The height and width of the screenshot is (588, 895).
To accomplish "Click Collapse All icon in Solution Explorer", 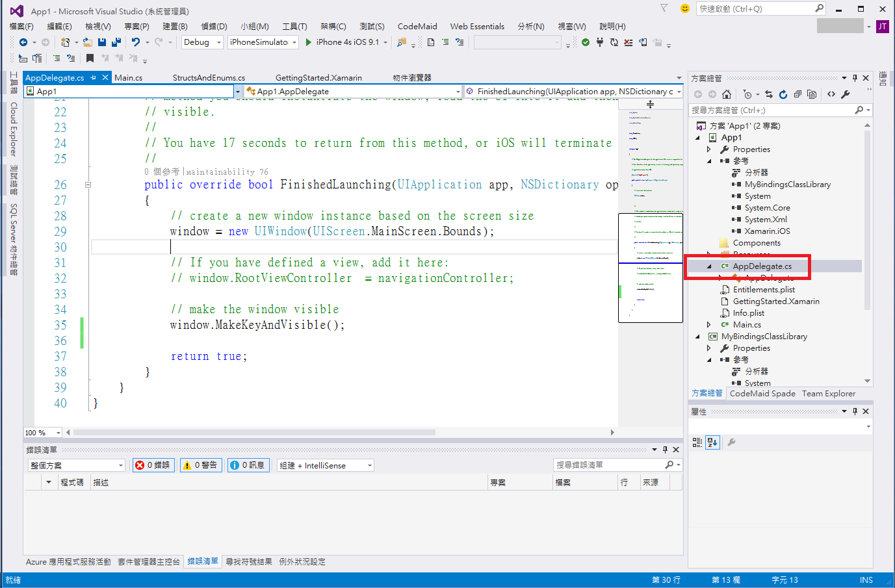I will [798, 94].
